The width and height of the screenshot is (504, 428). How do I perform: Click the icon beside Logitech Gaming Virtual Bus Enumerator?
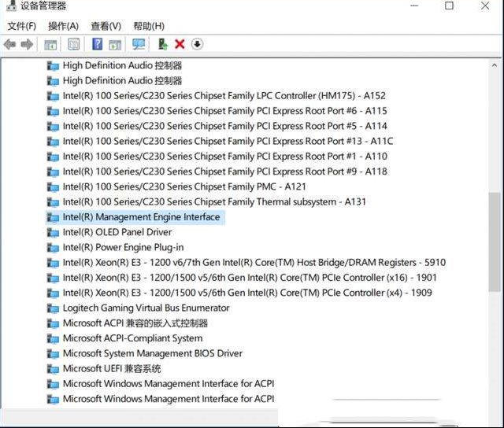tap(53, 308)
